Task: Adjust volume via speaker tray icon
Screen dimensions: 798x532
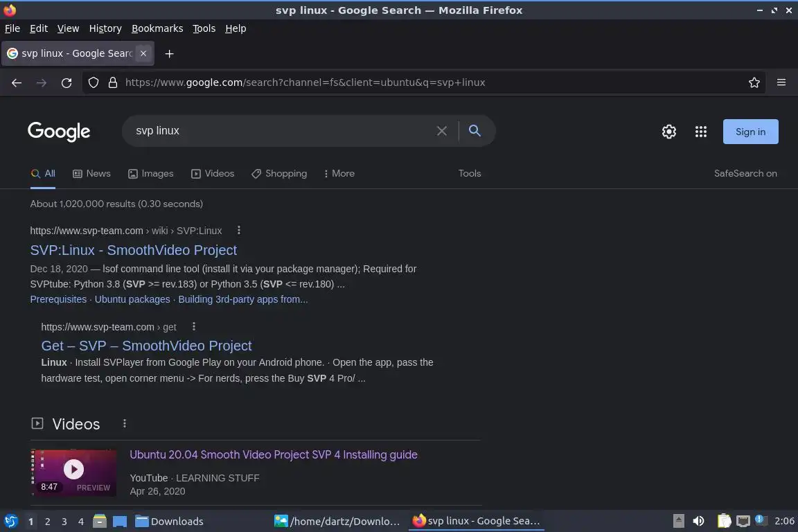Action: (699, 522)
